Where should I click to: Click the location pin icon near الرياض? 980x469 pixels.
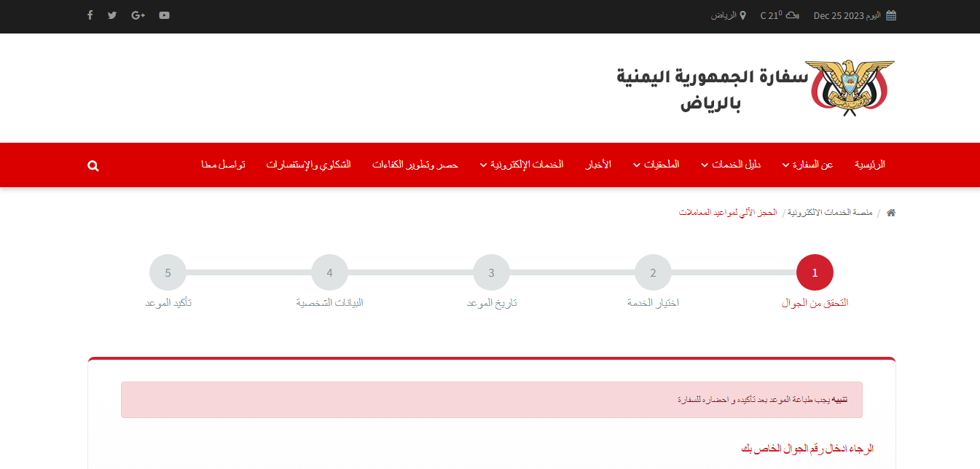coord(742,15)
